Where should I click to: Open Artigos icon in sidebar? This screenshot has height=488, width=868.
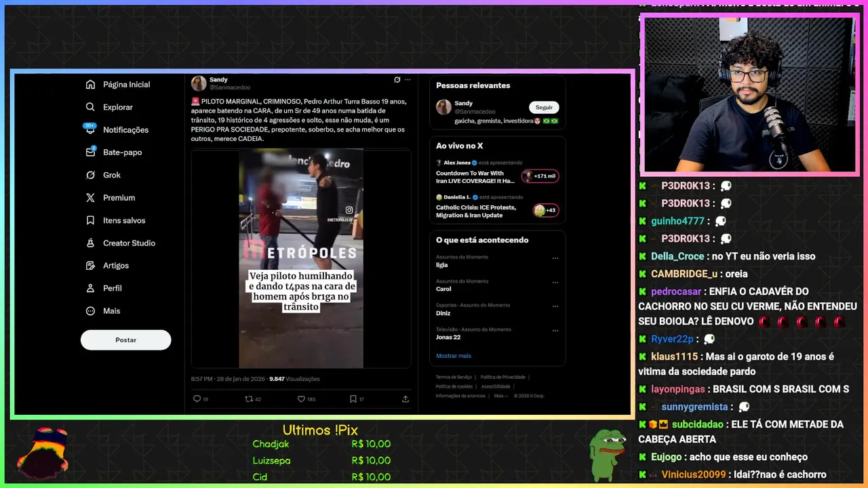[90, 266]
